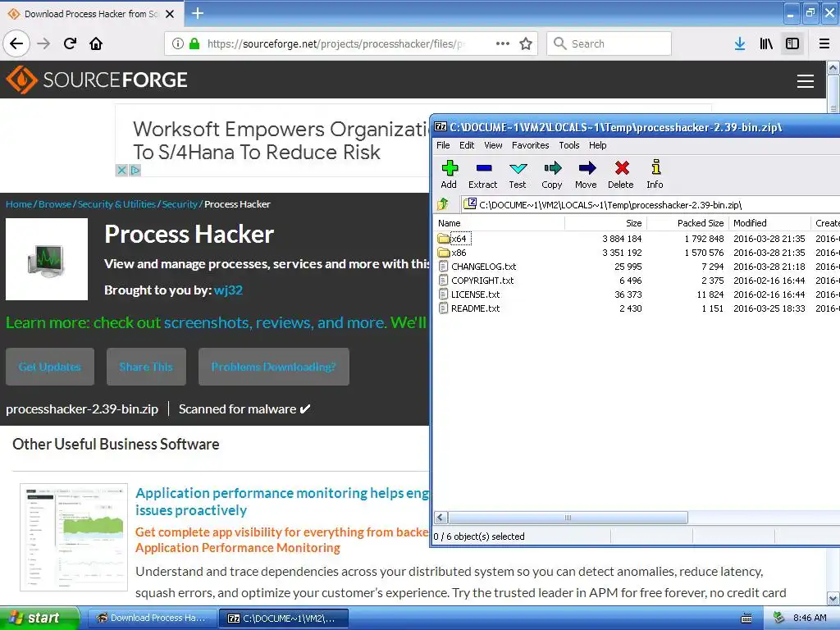The width and height of the screenshot is (840, 630).
Task: Click page scrollbar down arrow
Action: click(x=833, y=598)
